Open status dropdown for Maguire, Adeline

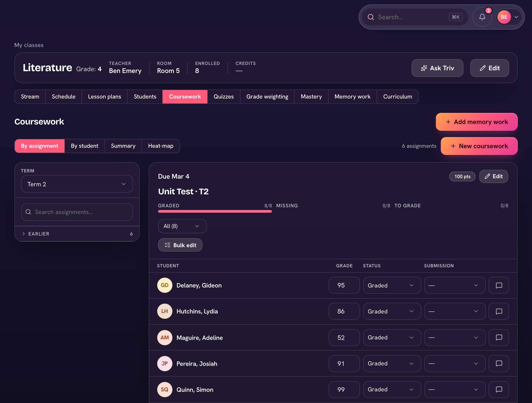[x=392, y=337]
